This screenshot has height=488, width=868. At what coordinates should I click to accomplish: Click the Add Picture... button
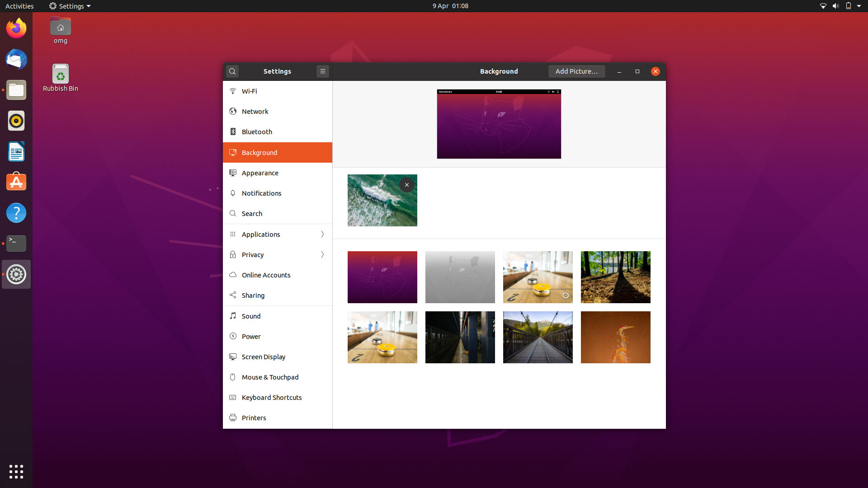point(576,71)
